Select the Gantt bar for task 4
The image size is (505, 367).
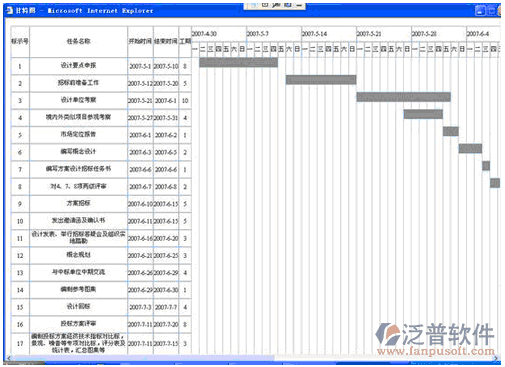tap(423, 114)
